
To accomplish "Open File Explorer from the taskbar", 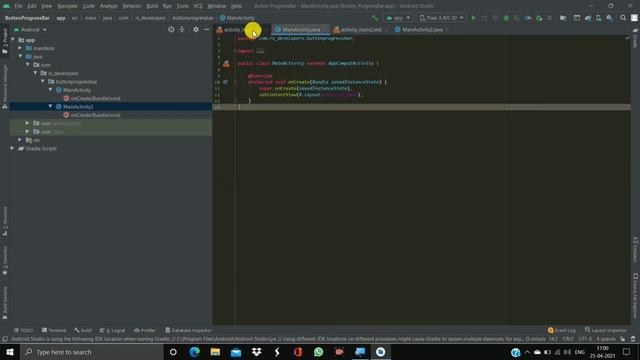I will pos(215,352).
